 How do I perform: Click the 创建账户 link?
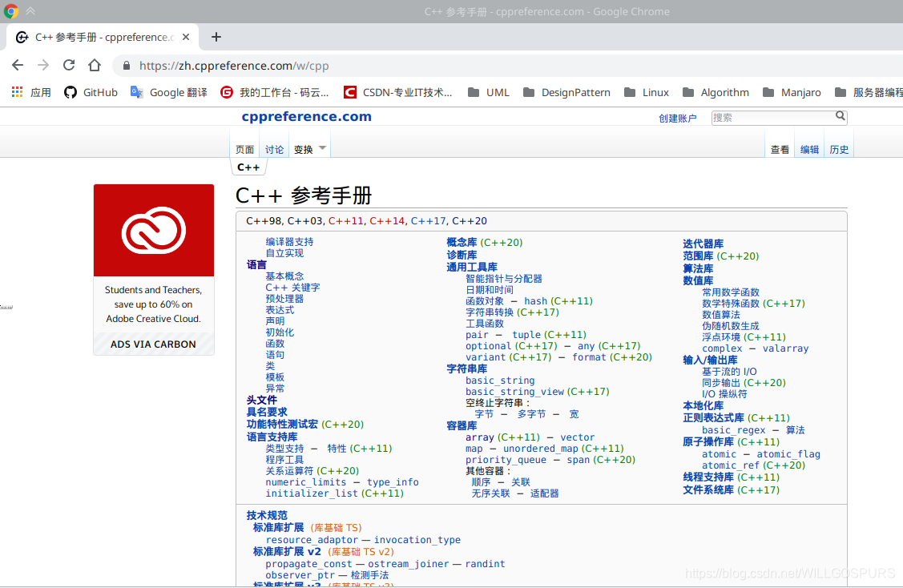(677, 117)
